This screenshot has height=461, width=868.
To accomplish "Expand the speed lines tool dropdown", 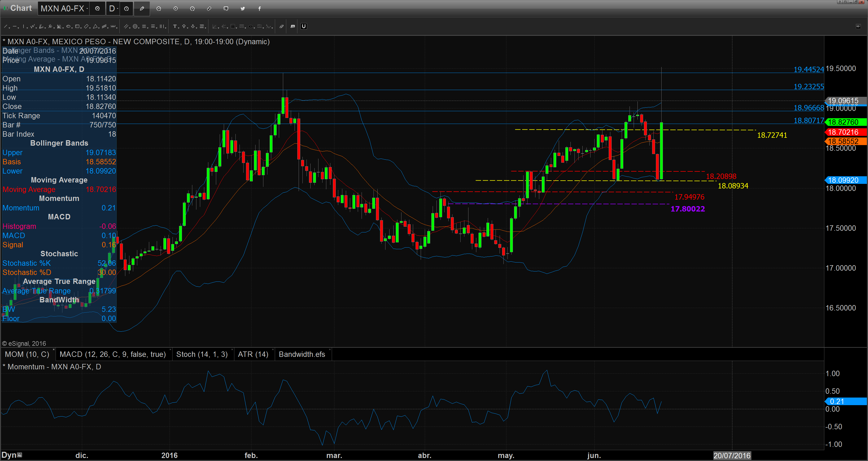I will pos(63,28).
